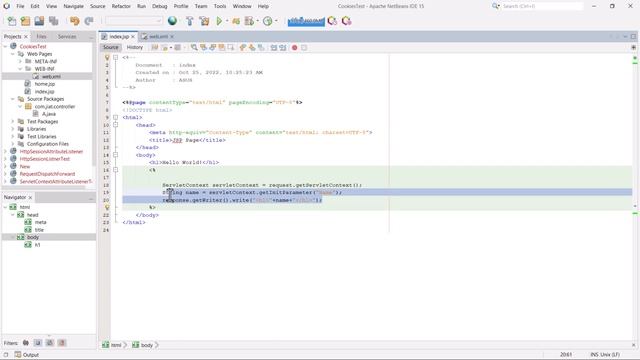Image resolution: width=640 pixels, height=360 pixels.
Task: Run the project with green play icon
Action: coord(219,21)
